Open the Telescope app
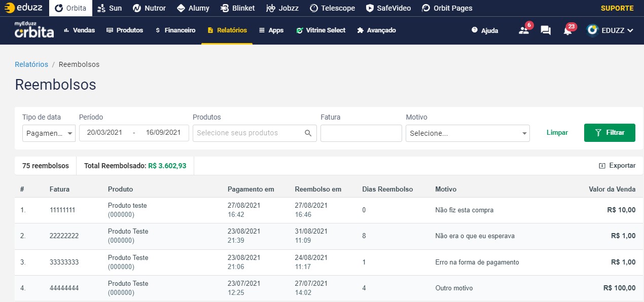The image size is (644, 302). (x=332, y=8)
